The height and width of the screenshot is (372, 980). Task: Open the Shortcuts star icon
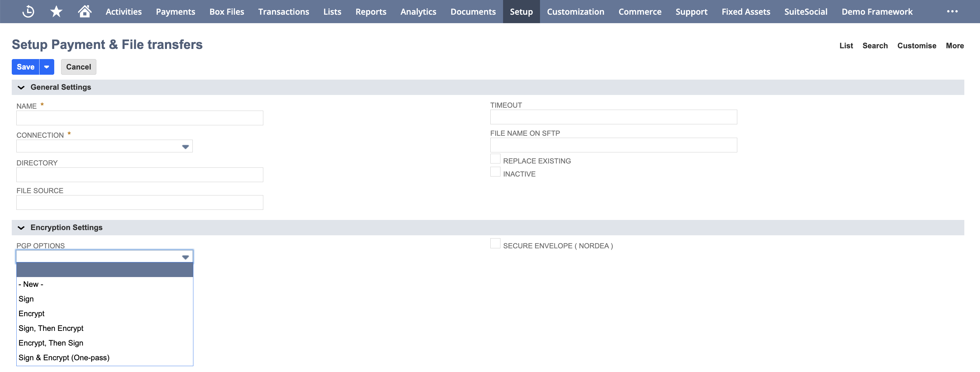pyautogui.click(x=56, y=11)
